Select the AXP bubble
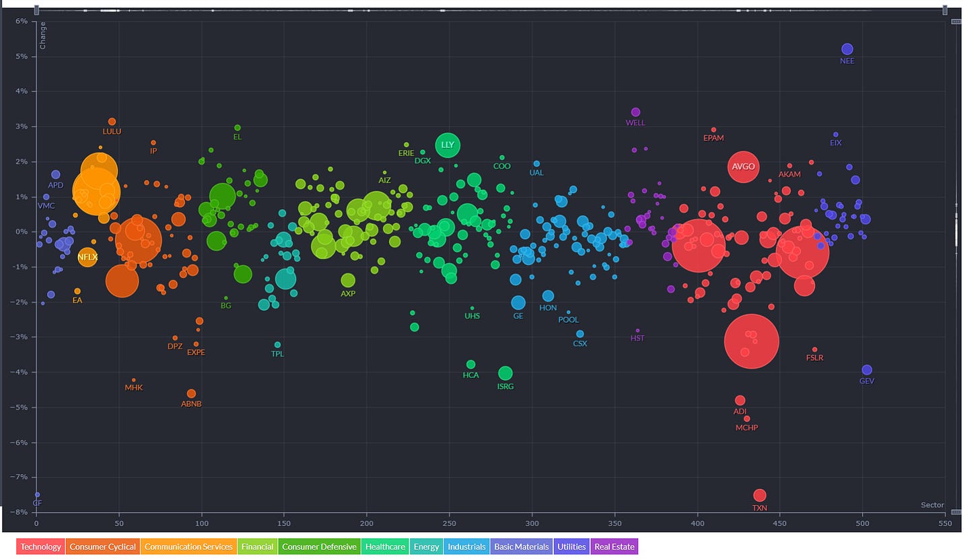 348,280
